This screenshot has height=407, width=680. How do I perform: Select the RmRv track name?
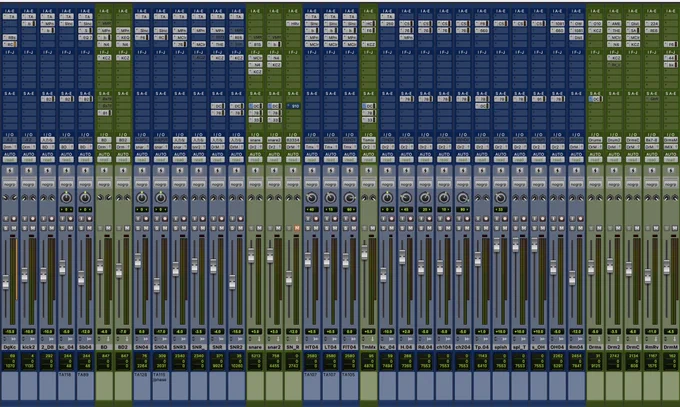pos(652,347)
